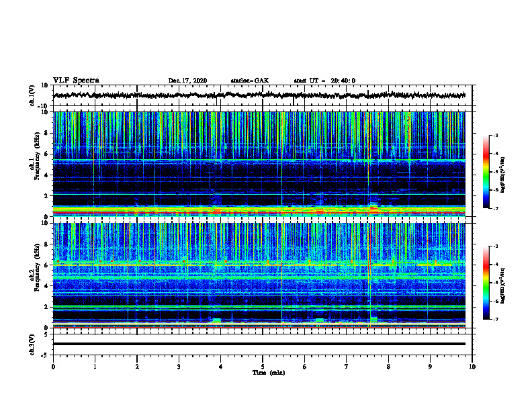This screenshot has height=411, width=532.
Task: Click the "ch.1(V)" waveform axis label
Action: (32, 95)
